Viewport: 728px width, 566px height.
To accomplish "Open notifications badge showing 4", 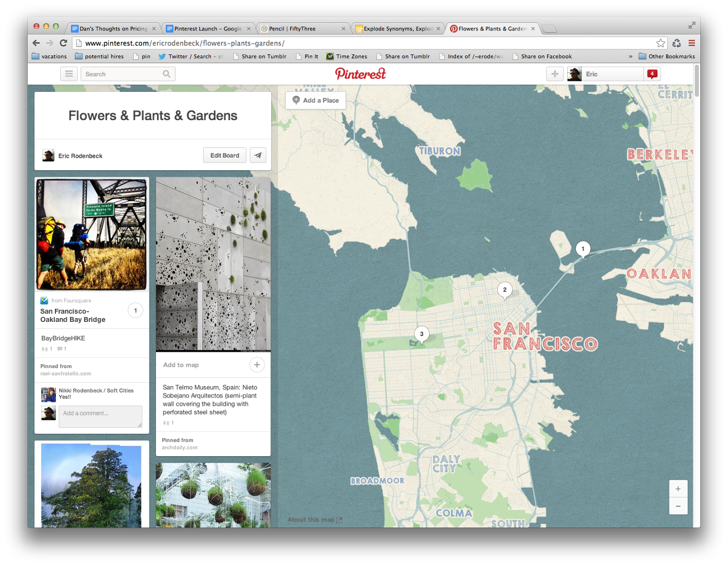I will tap(652, 74).
